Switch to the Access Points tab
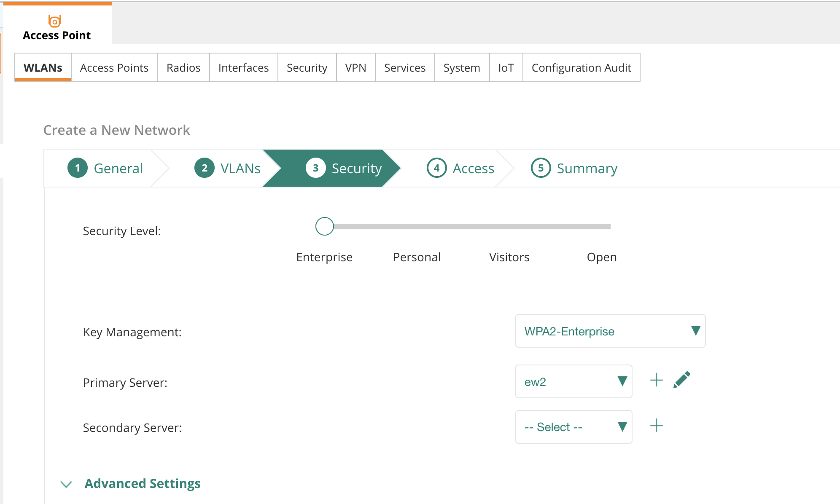 tap(114, 67)
